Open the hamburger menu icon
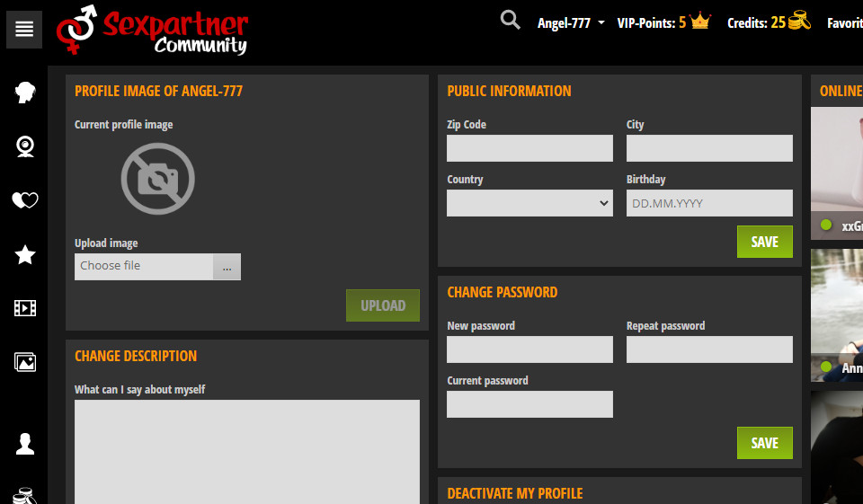 [24, 30]
